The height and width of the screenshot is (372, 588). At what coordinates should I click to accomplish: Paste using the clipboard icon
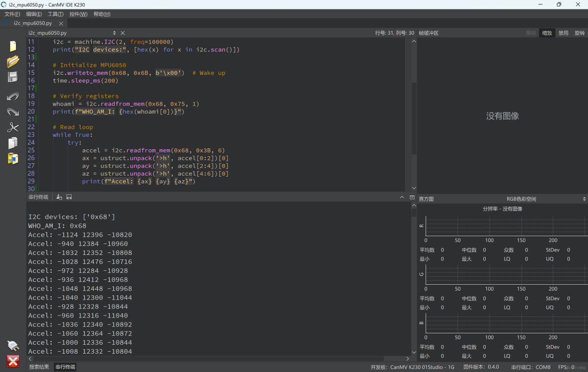13,159
